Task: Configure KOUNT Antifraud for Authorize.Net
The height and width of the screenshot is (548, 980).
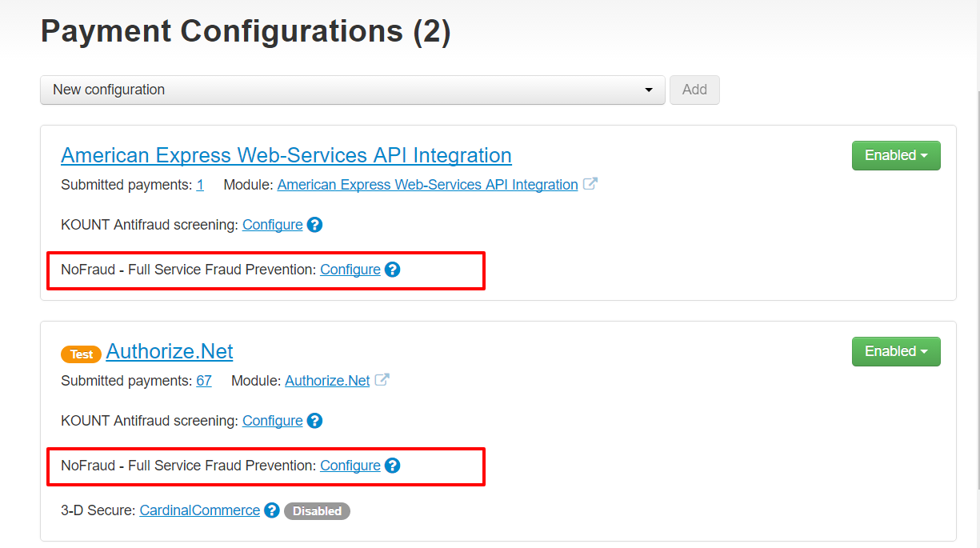Action: [273, 421]
